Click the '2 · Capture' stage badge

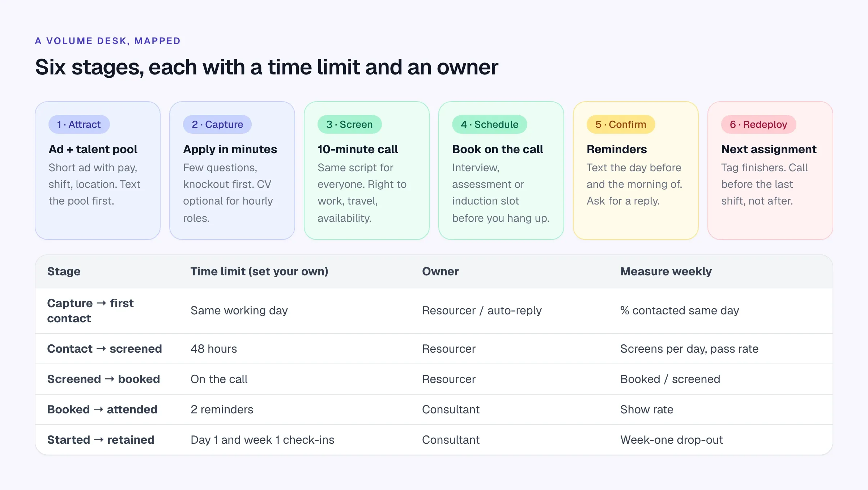(x=217, y=124)
